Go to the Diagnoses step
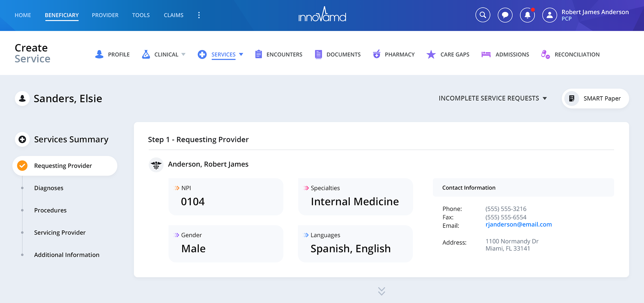 tap(49, 188)
